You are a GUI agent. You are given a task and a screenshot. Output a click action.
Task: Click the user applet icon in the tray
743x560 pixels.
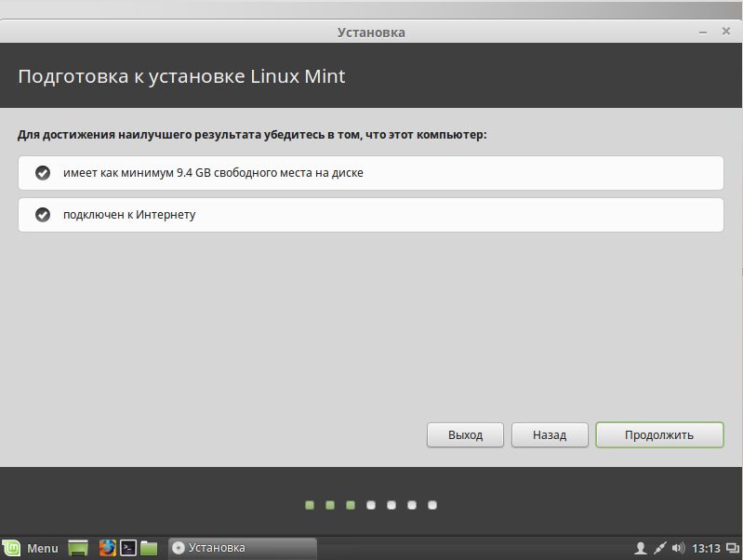pos(640,548)
